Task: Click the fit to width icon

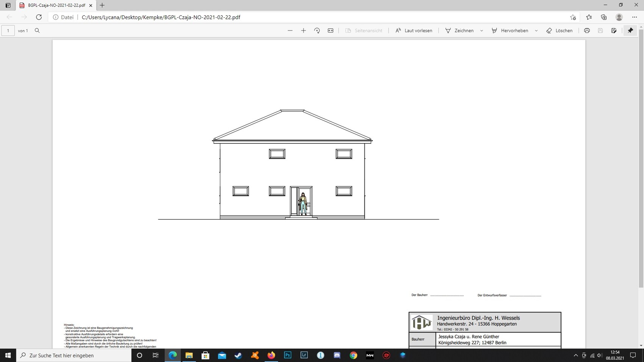Action: 330,31
